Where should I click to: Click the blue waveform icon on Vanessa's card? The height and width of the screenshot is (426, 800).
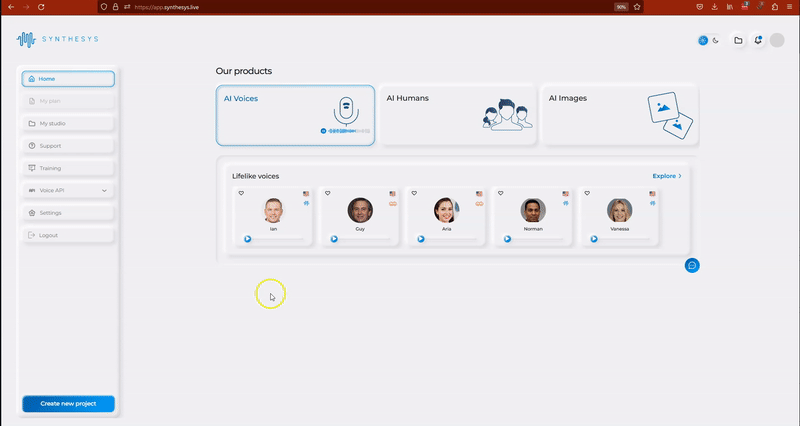click(653, 203)
